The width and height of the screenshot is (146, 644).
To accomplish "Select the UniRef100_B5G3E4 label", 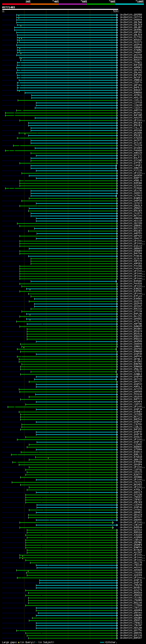I will [x=131, y=123].
